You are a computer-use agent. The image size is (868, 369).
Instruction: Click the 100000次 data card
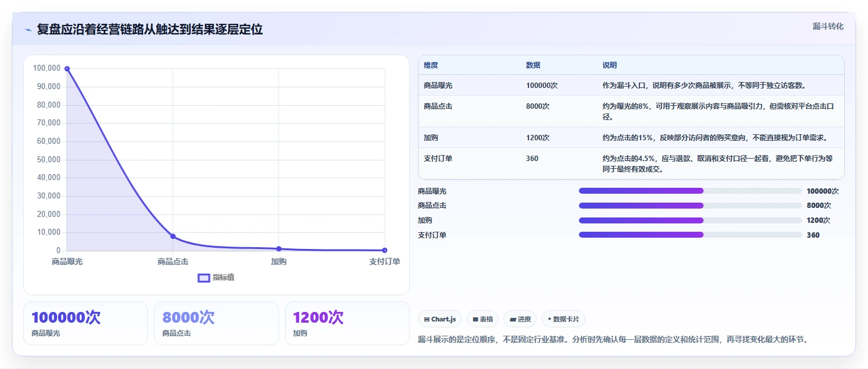pyautogui.click(x=85, y=323)
